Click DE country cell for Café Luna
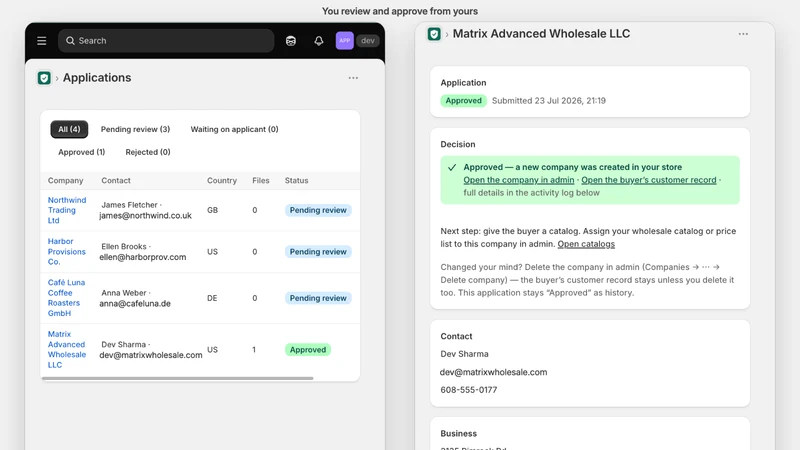Viewport: 800px width, 450px height. 212,298
